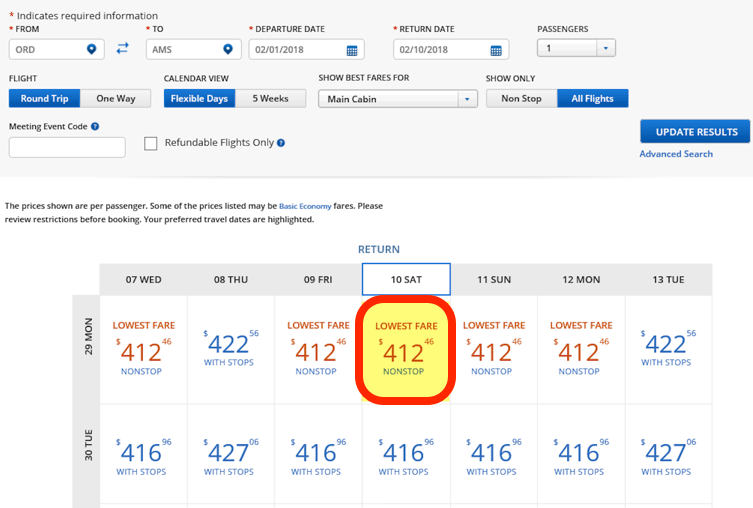Screen dimensions: 753x508
Task: Choose $422 with stops fare for 29 MON / 13 TUE
Action: (668, 350)
